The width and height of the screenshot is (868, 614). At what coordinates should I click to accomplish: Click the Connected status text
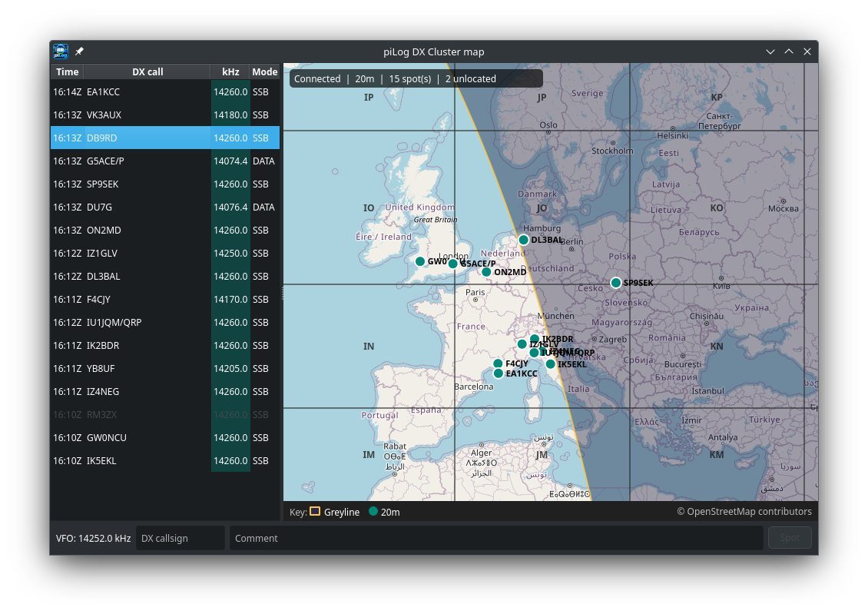click(317, 78)
